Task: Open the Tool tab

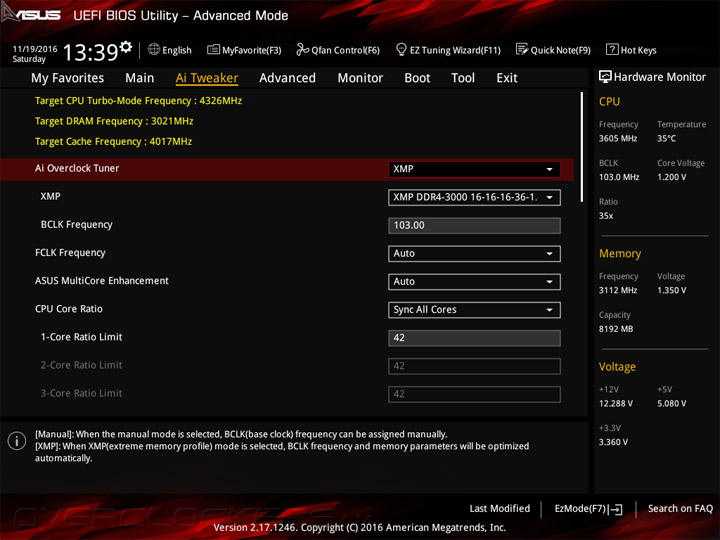Action: point(463,78)
